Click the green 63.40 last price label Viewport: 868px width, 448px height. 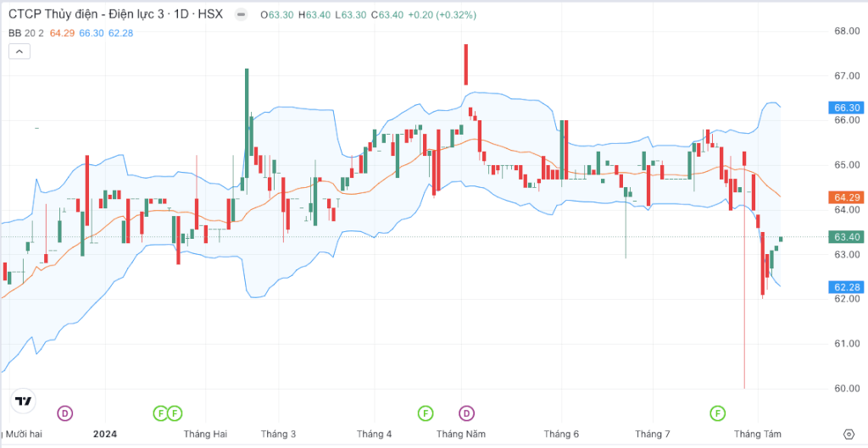tap(847, 237)
